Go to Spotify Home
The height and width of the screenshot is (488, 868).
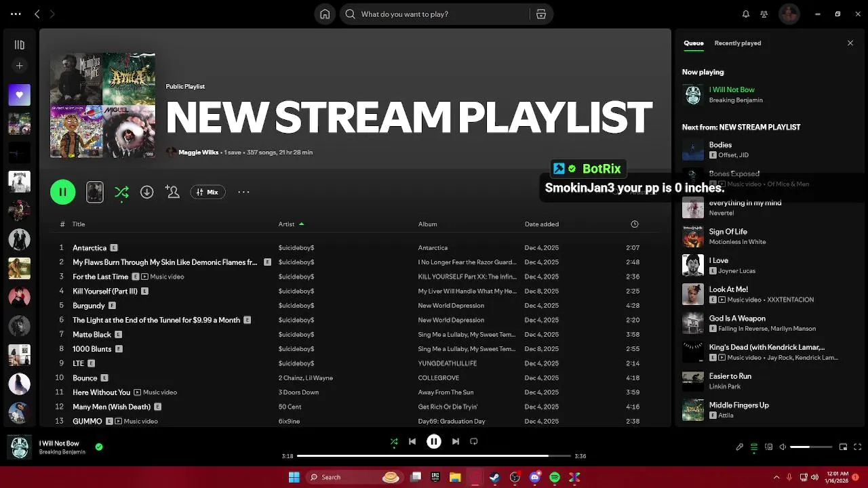pyautogui.click(x=325, y=14)
